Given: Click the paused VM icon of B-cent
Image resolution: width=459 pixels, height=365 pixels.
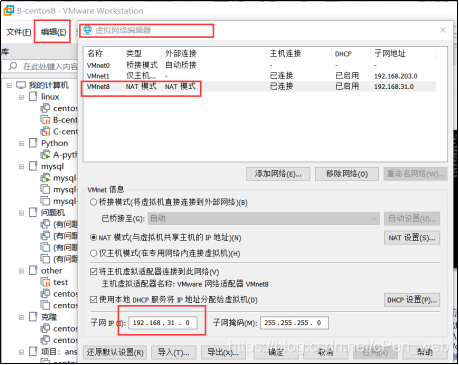Looking at the screenshot, I should 45,120.
